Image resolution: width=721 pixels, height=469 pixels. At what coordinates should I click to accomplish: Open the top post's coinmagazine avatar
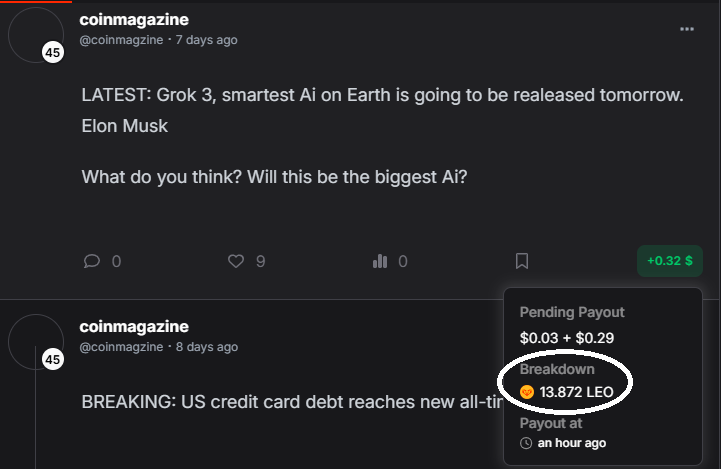36,35
